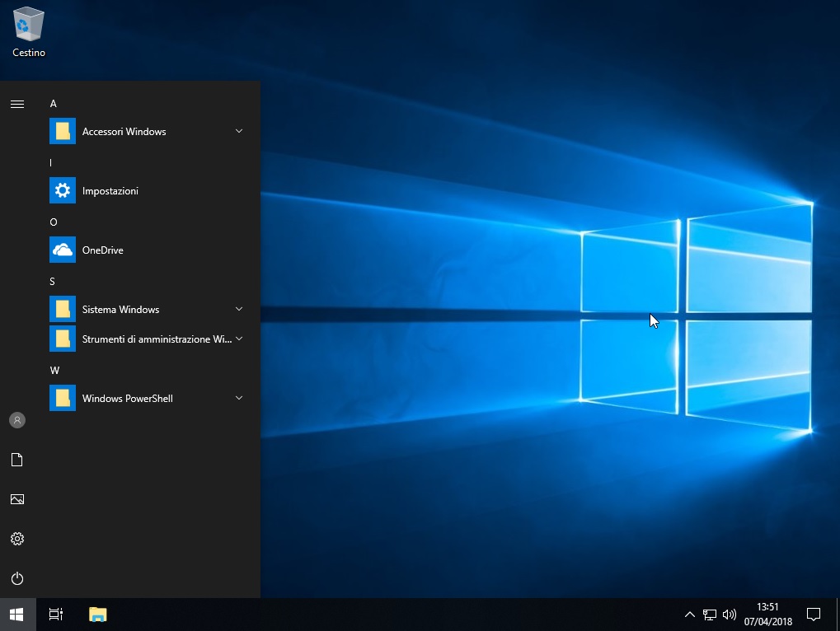The height and width of the screenshot is (631, 840).
Task: Jump to letter W section header
Action: 54,371
